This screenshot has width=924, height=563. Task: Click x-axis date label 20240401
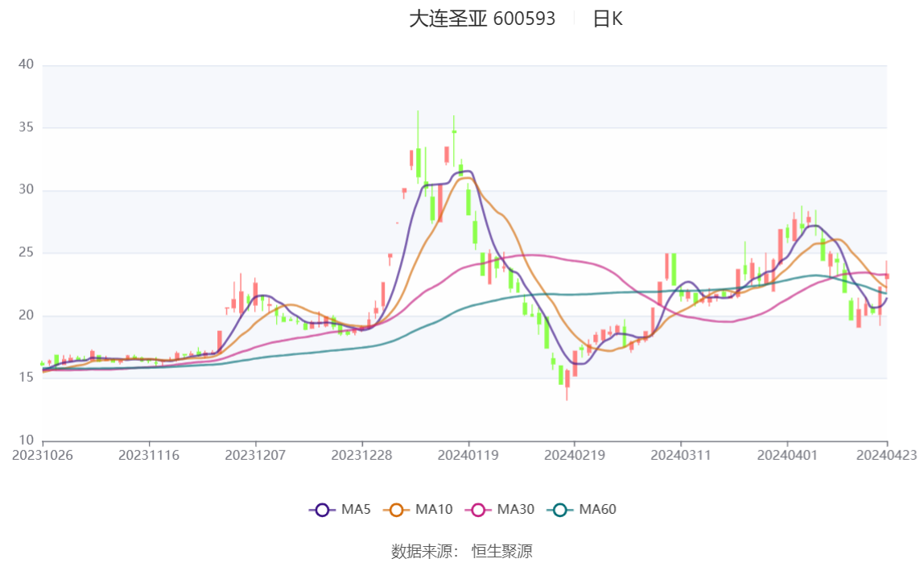coord(787,455)
